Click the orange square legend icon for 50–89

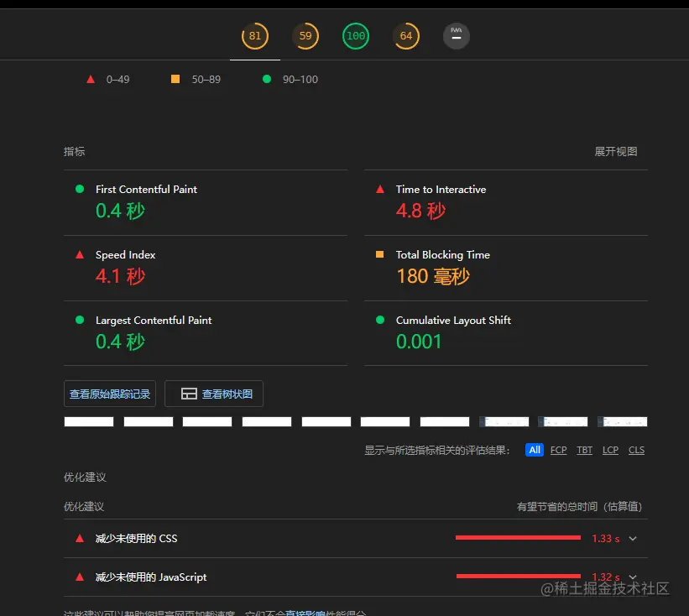[x=175, y=79]
